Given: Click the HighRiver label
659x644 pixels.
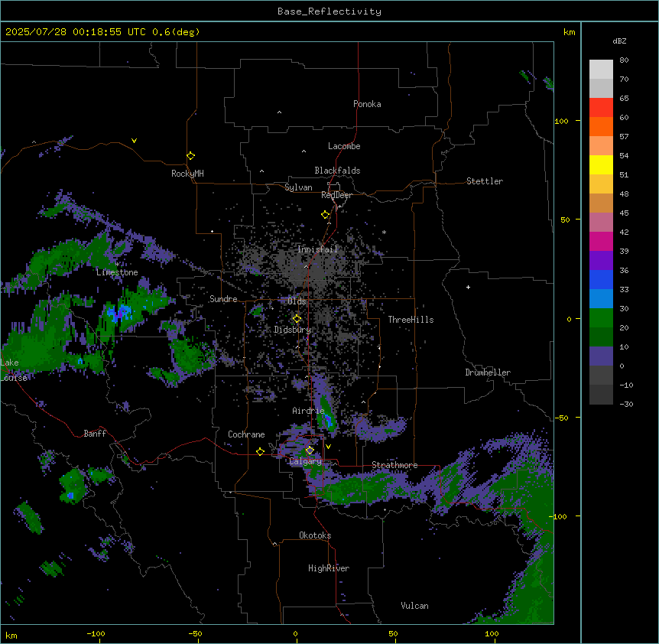Looking at the screenshot, I should pyautogui.click(x=329, y=568).
